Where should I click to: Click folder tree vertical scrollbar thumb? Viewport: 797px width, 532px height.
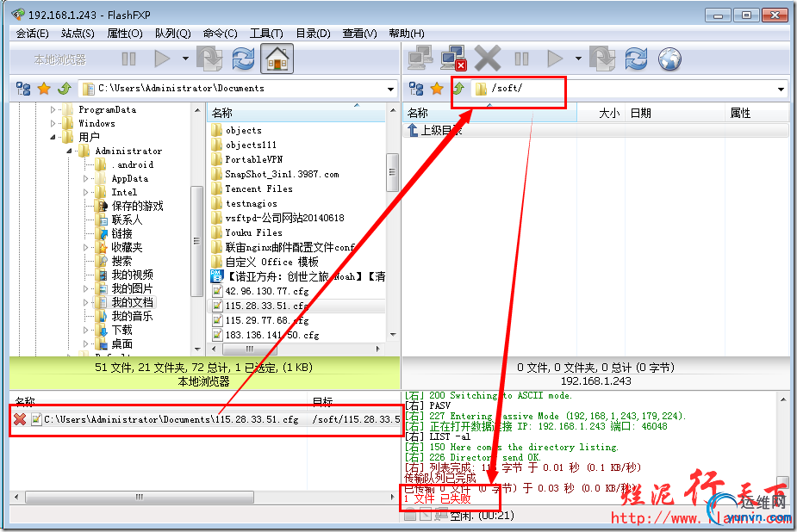coord(196,241)
